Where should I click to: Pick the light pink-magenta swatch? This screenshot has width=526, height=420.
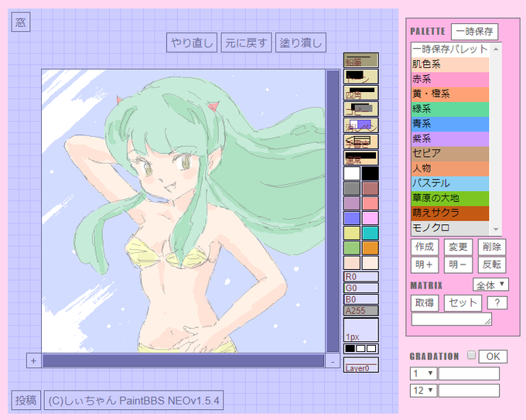pyautogui.click(x=370, y=218)
